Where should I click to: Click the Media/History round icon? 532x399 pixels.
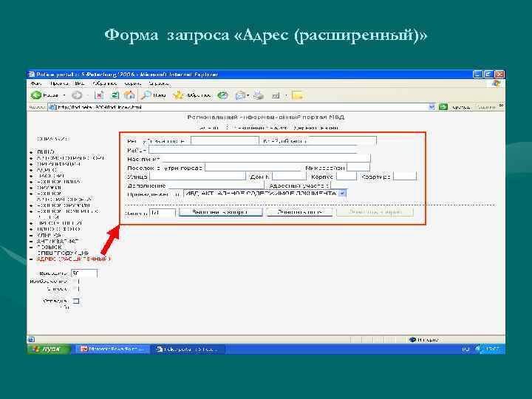click(x=222, y=95)
